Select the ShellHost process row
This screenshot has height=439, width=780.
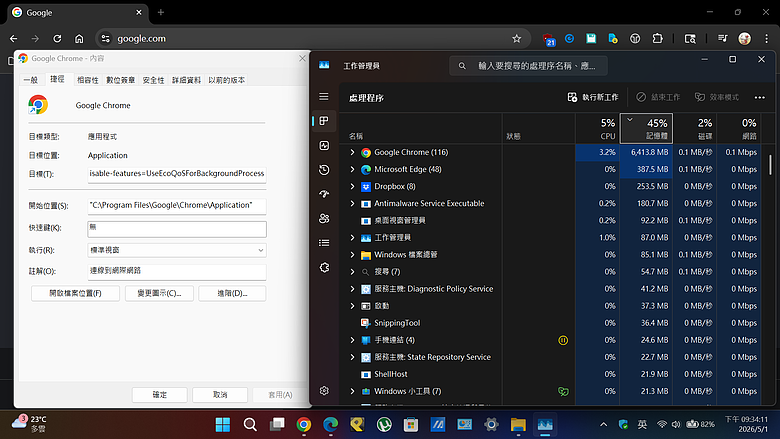tap(549, 374)
